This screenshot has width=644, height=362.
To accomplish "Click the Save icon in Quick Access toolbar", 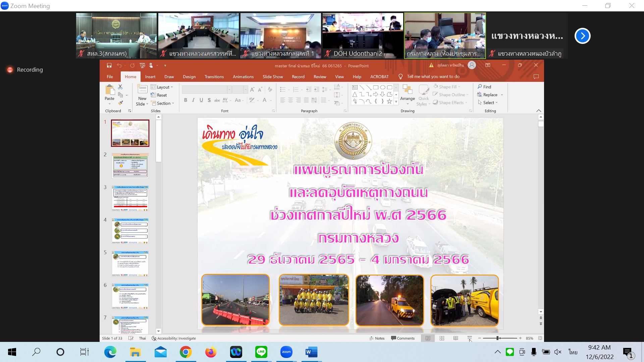I will (109, 66).
